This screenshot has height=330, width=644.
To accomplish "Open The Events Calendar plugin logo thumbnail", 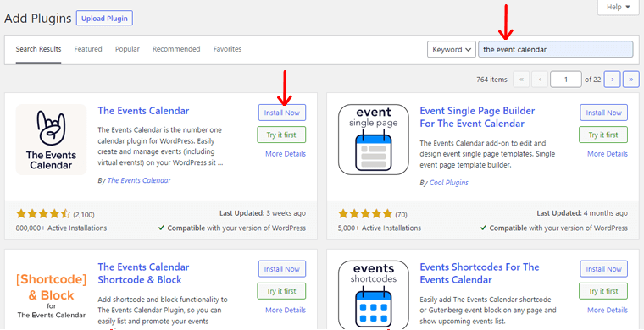I will coord(52,140).
